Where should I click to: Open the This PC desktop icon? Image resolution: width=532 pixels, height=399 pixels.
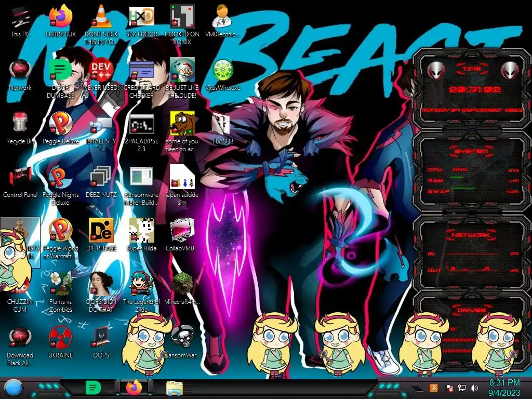point(20,22)
